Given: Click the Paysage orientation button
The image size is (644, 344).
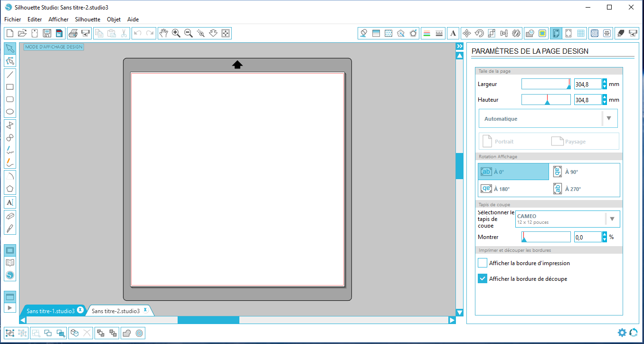Looking at the screenshot, I should tap(568, 142).
